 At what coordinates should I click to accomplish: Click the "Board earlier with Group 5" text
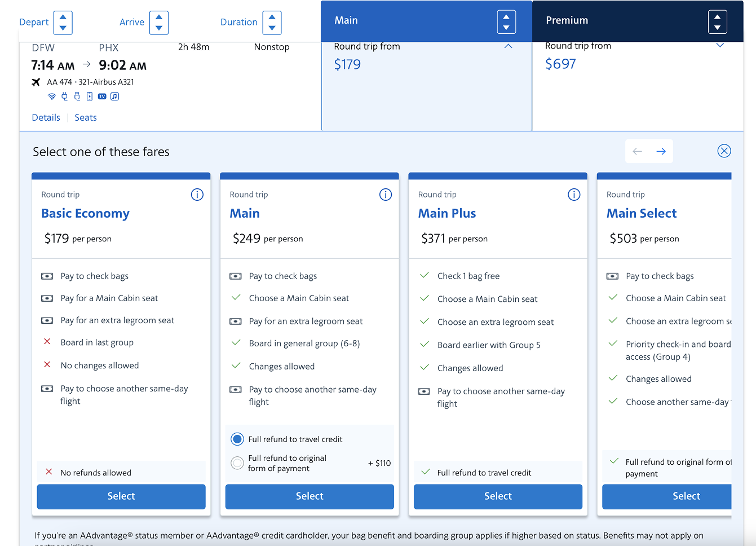(x=489, y=345)
